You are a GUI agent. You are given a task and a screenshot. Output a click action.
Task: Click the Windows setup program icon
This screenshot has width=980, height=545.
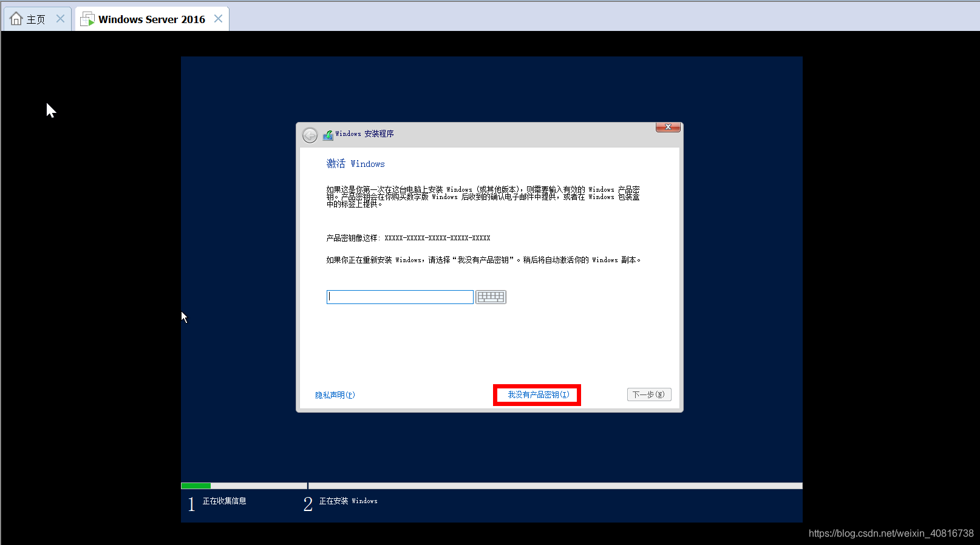(328, 135)
